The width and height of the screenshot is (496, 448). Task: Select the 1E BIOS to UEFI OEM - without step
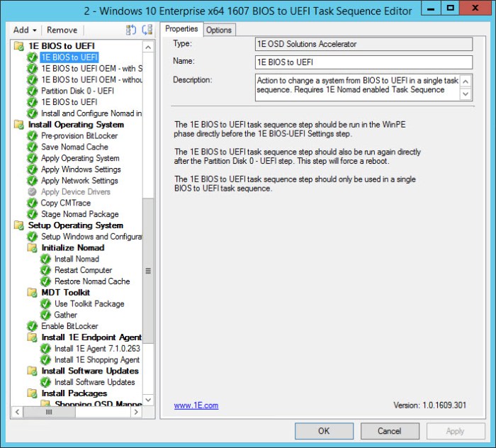[x=91, y=79]
